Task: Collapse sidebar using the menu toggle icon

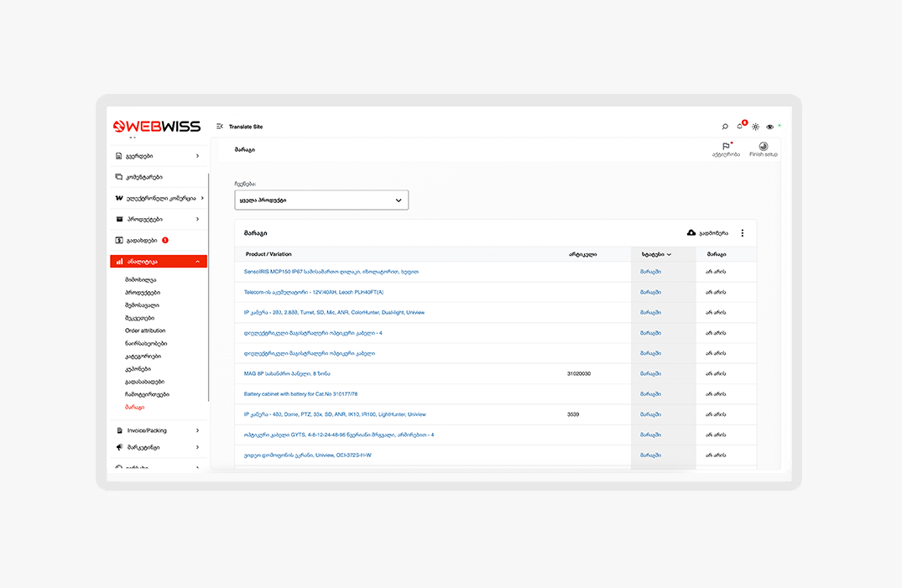Action: click(x=220, y=127)
